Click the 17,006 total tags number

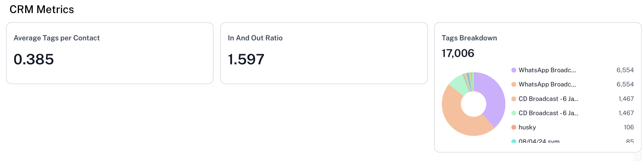pyautogui.click(x=458, y=53)
